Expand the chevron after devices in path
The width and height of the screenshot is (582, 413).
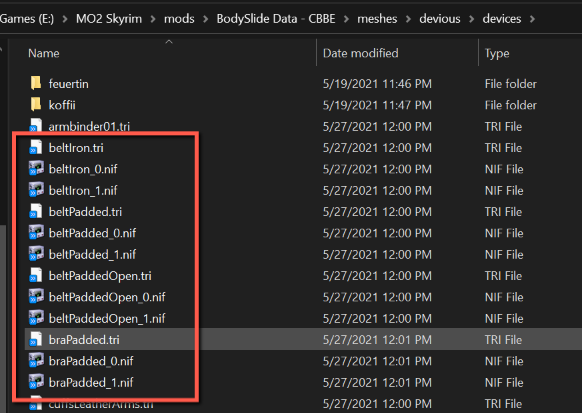tap(532, 19)
